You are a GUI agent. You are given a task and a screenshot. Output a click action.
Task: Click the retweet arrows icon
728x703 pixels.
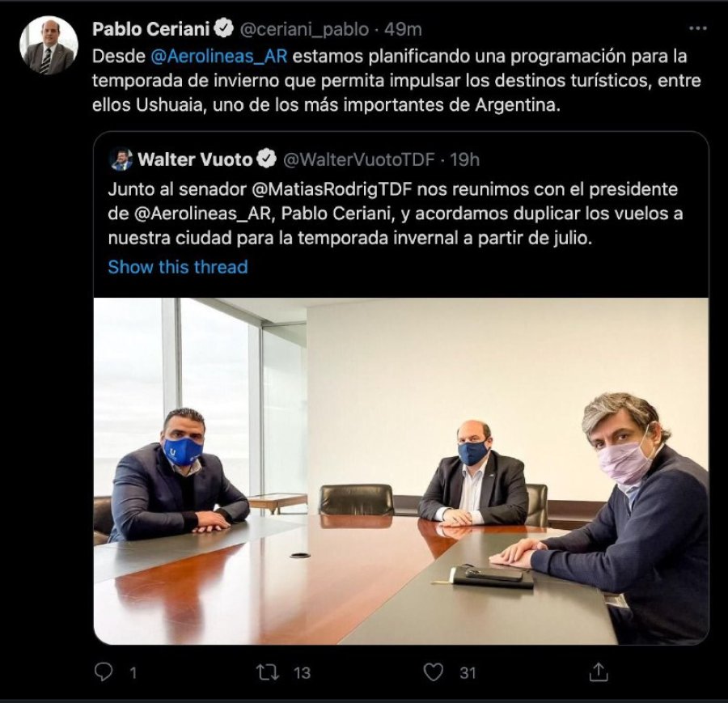268,672
